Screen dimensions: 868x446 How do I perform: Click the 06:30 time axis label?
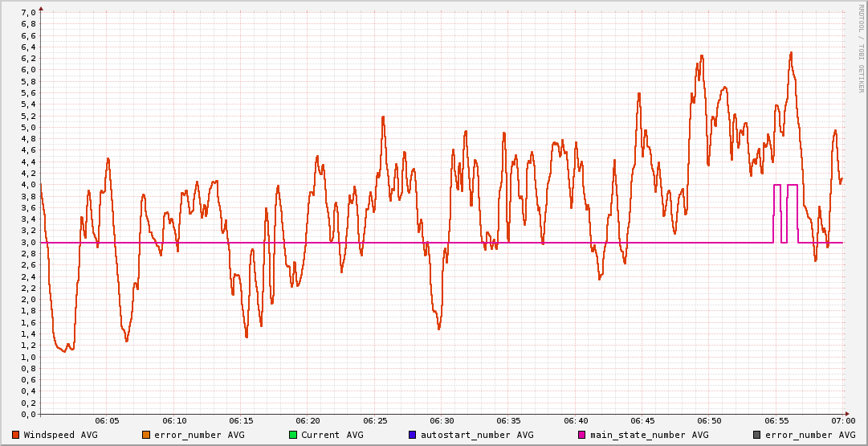pyautogui.click(x=442, y=421)
